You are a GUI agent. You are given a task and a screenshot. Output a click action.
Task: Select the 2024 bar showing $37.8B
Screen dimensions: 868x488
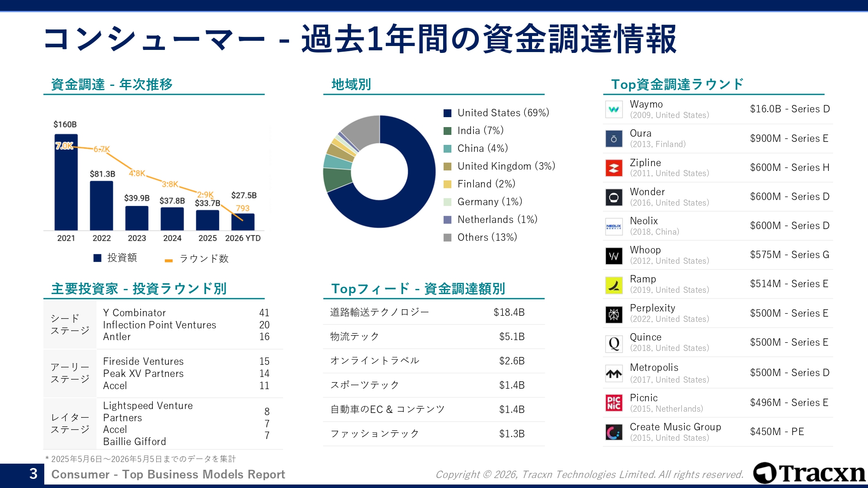(x=172, y=219)
